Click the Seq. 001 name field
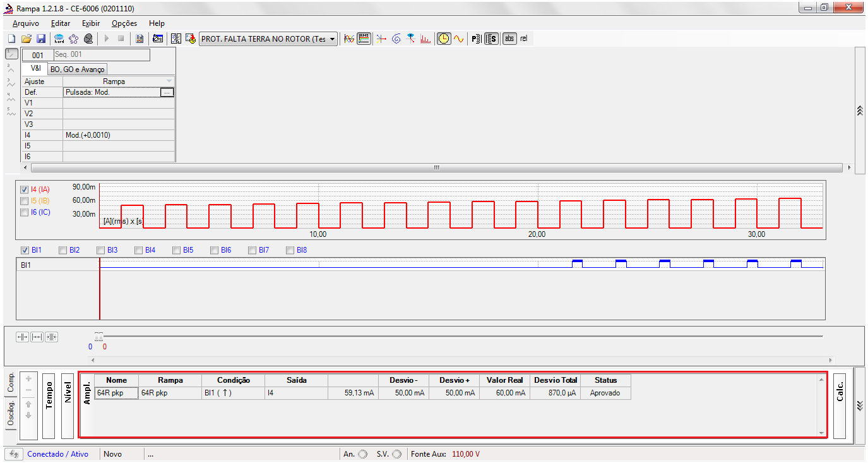The height and width of the screenshot is (463, 868). click(x=101, y=55)
